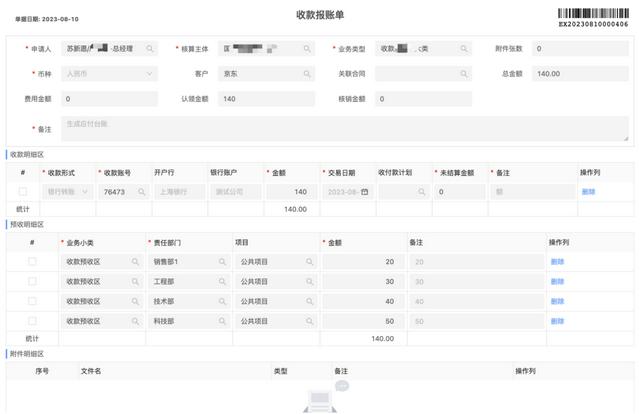
Task: Open the 币种 currency dropdown
Action: pos(109,74)
